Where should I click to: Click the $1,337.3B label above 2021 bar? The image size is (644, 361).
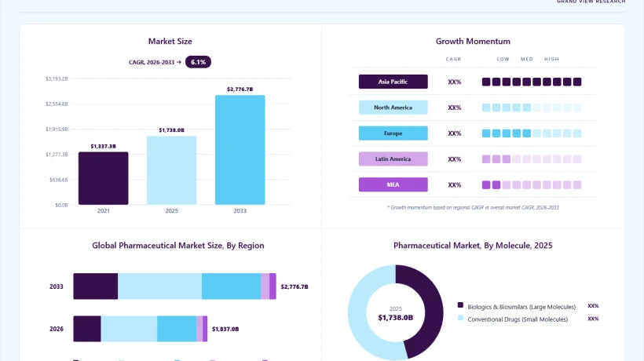point(104,146)
